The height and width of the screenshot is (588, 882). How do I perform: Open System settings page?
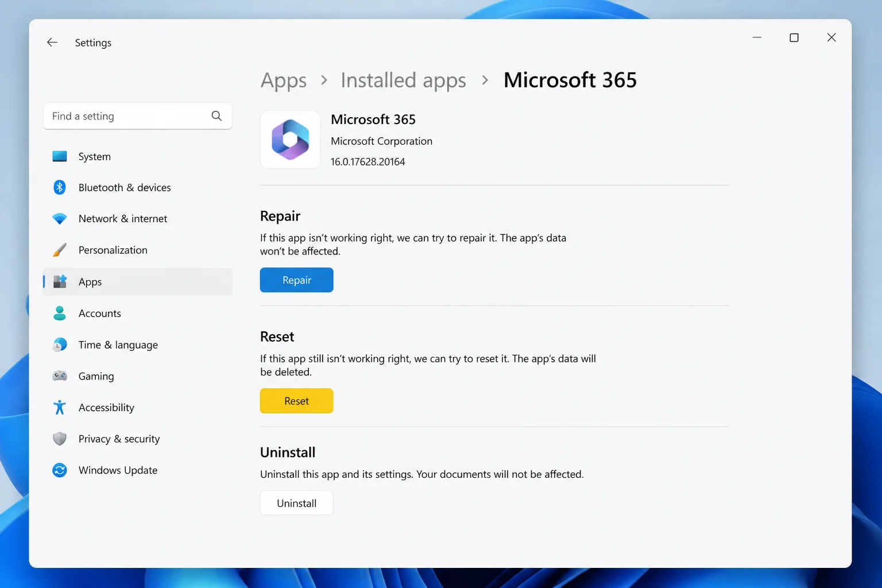(x=138, y=156)
